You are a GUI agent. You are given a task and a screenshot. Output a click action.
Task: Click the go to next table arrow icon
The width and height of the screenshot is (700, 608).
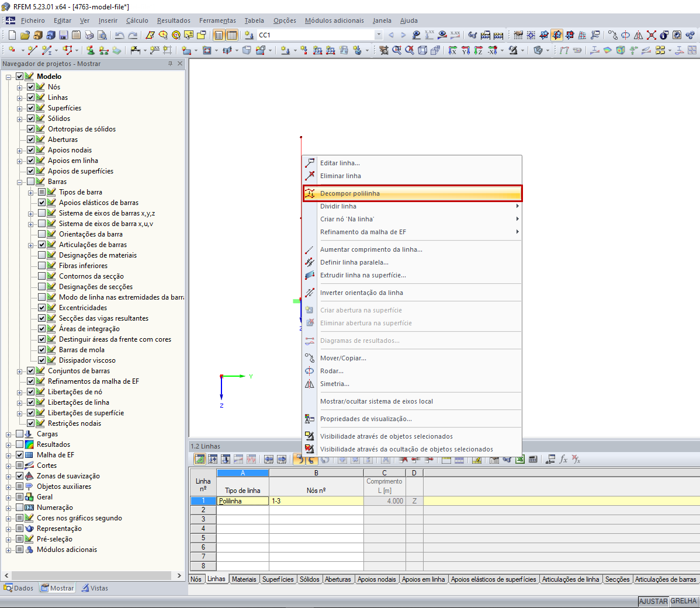pyautogui.click(x=282, y=460)
